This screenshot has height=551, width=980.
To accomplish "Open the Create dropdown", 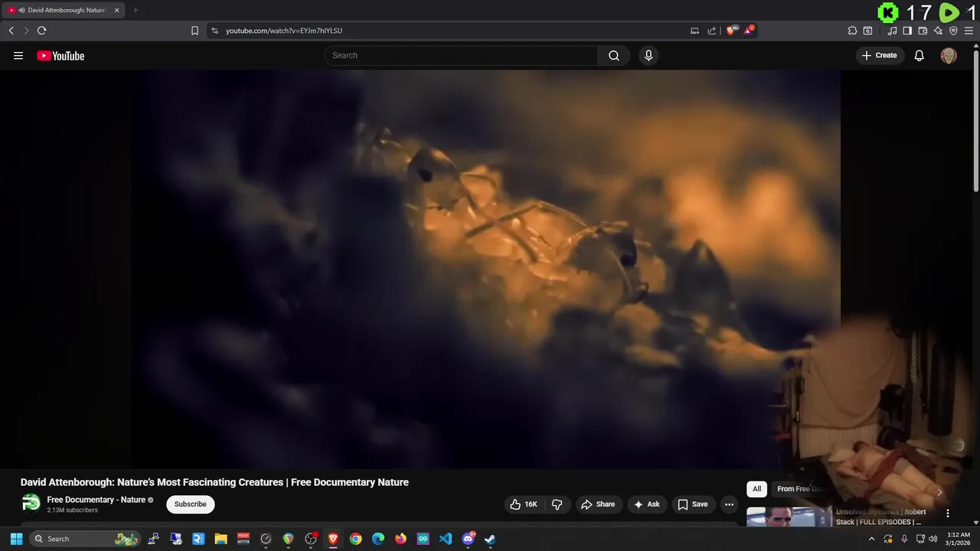I will click(879, 55).
